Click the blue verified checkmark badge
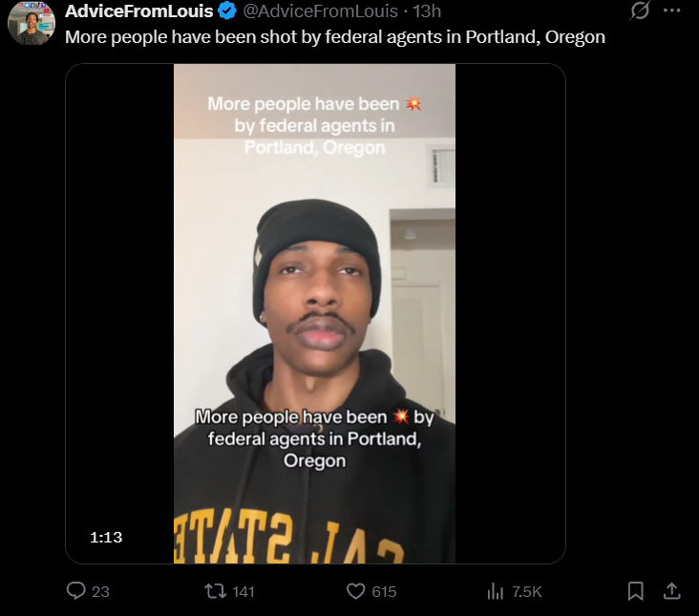The height and width of the screenshot is (616, 699). (x=227, y=11)
